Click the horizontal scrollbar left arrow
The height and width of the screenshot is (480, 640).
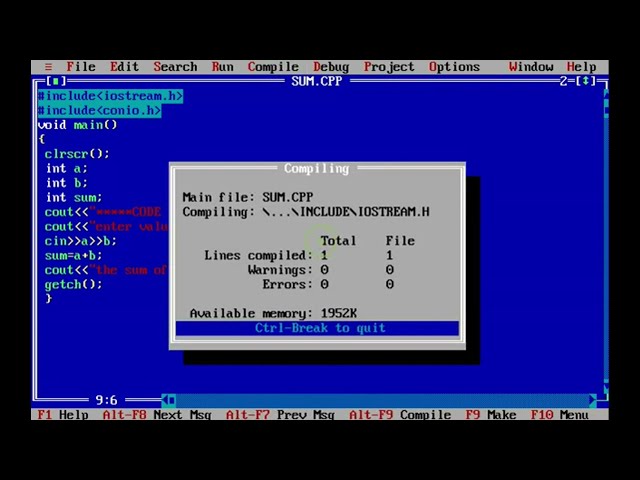click(164, 400)
